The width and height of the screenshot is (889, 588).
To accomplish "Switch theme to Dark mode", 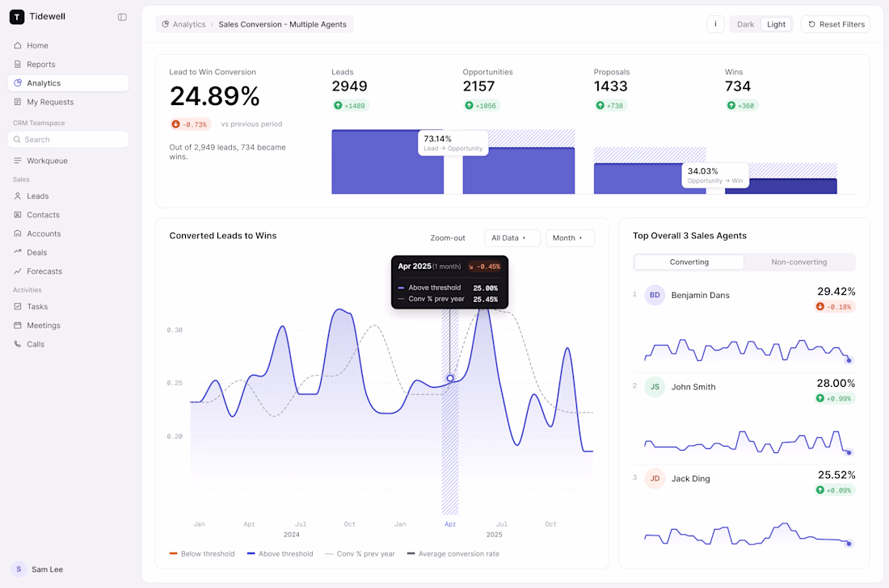I will 745,24.
